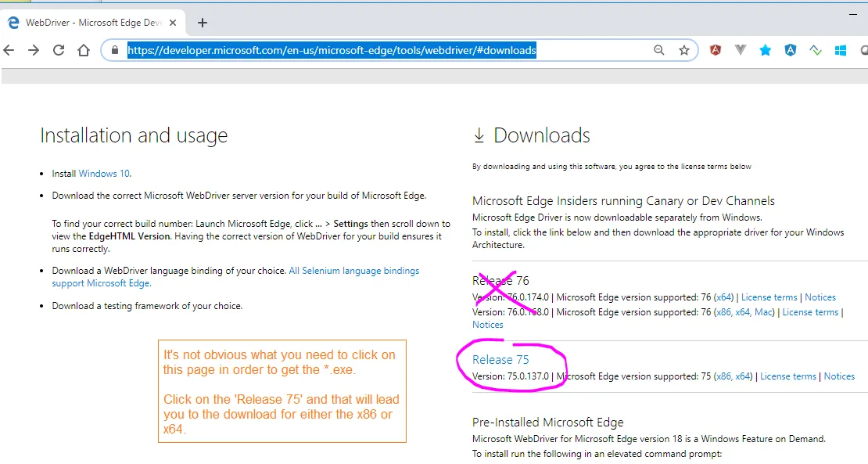Select the WebDriver - Microsoft Edge tab

point(91,23)
